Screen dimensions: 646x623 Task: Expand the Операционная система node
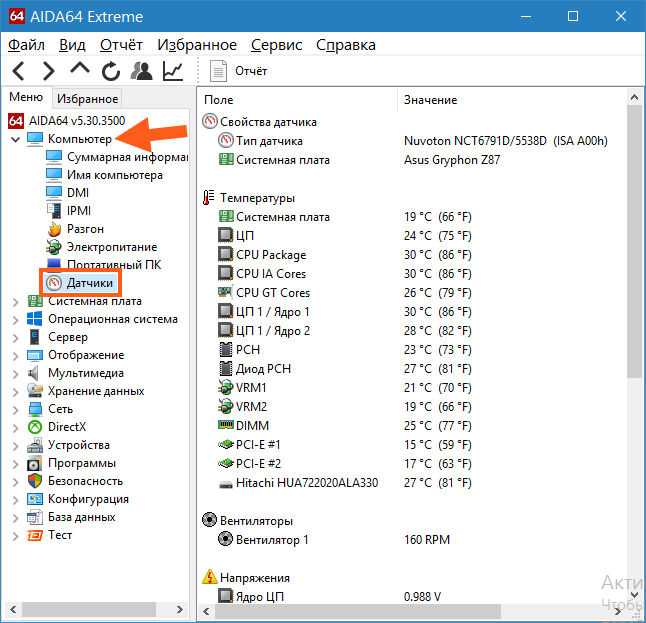click(15, 320)
